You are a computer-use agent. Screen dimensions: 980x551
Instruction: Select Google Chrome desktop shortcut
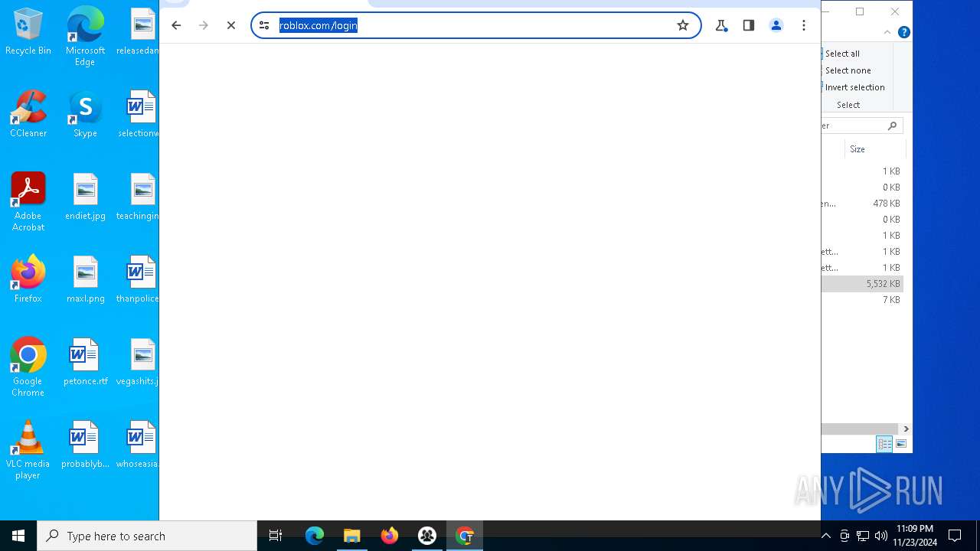28,367
